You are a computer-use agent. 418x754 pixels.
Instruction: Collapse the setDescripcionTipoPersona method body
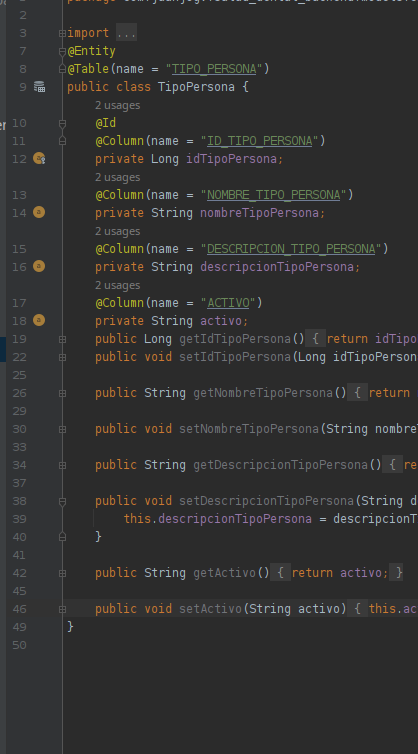62,501
